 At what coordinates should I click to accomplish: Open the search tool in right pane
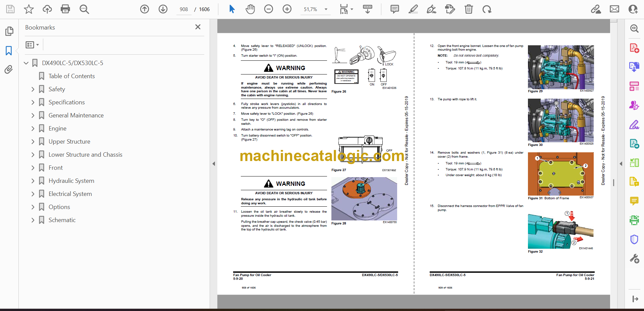(x=634, y=29)
